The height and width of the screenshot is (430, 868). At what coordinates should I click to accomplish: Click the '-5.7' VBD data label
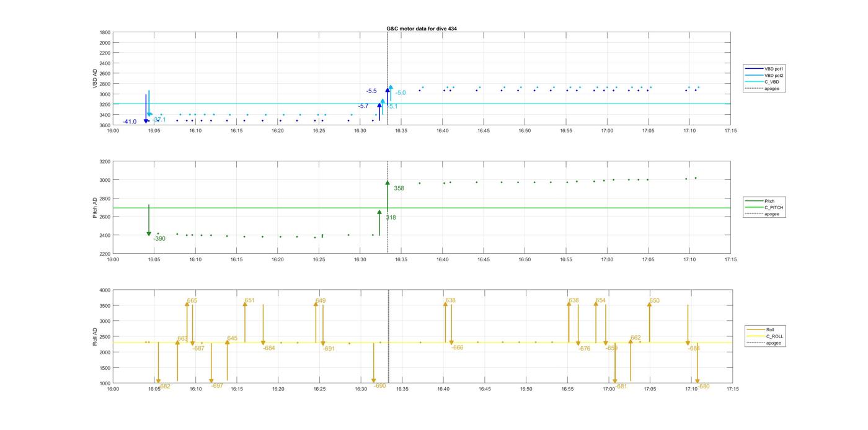point(363,106)
